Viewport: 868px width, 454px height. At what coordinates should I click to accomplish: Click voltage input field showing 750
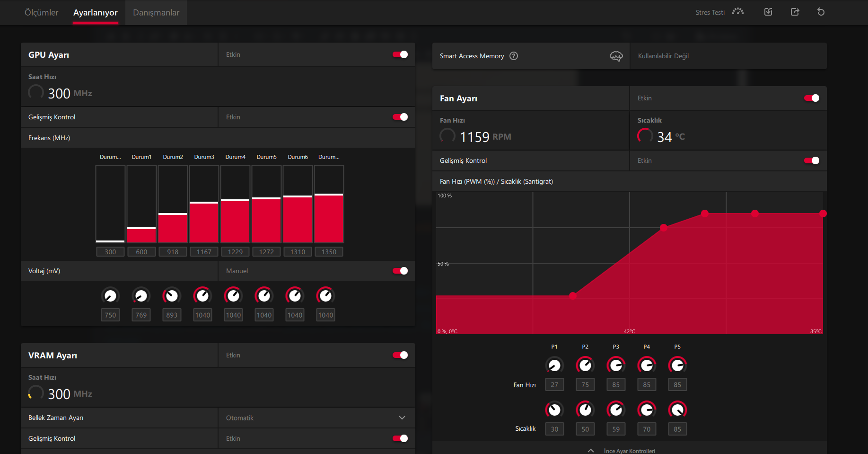[x=110, y=315]
